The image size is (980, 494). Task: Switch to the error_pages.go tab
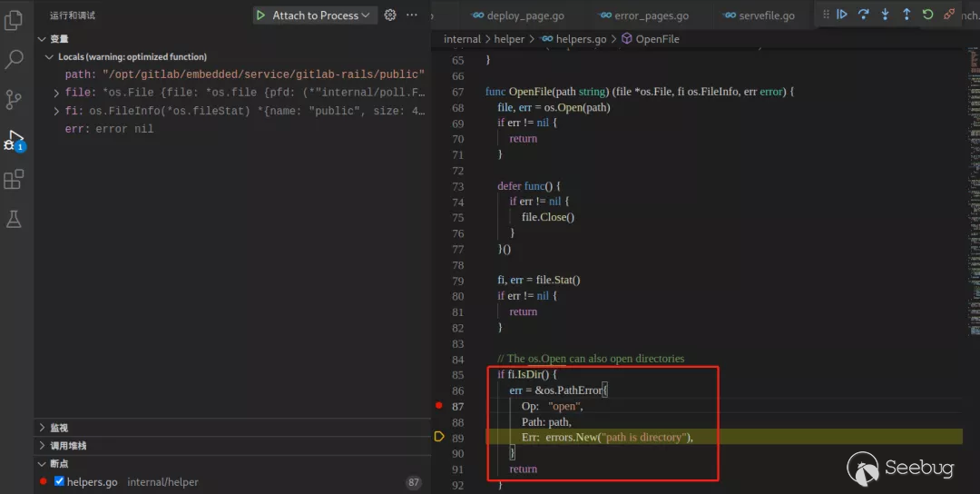[643, 15]
